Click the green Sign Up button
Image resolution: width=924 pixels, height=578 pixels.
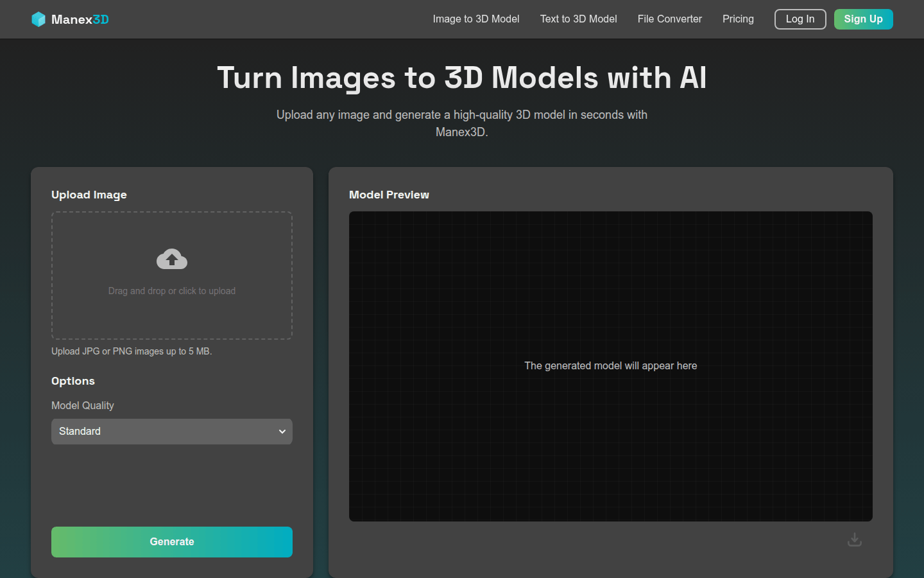pos(863,19)
